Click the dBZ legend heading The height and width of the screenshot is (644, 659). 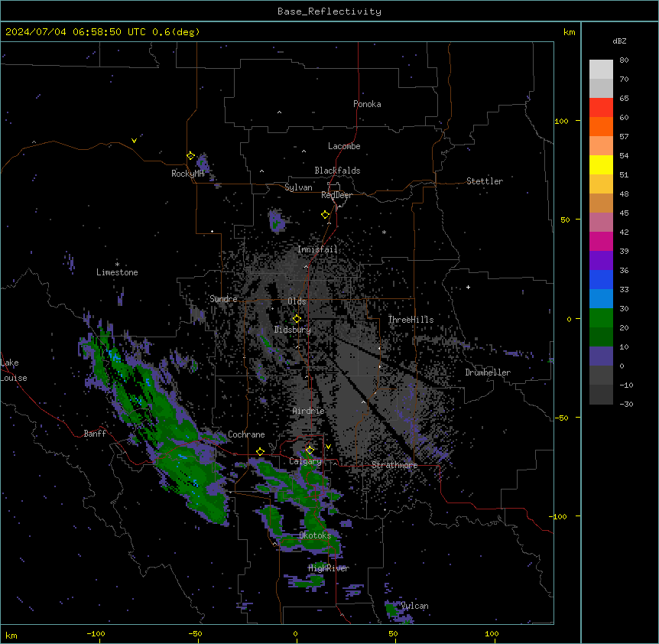click(x=619, y=41)
